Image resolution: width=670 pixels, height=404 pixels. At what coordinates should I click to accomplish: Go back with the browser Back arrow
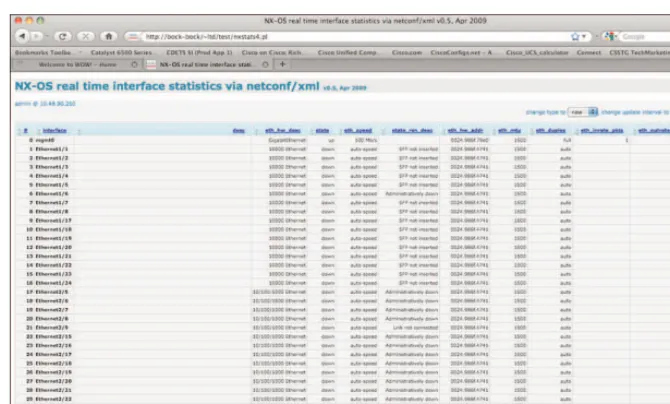pos(23,36)
